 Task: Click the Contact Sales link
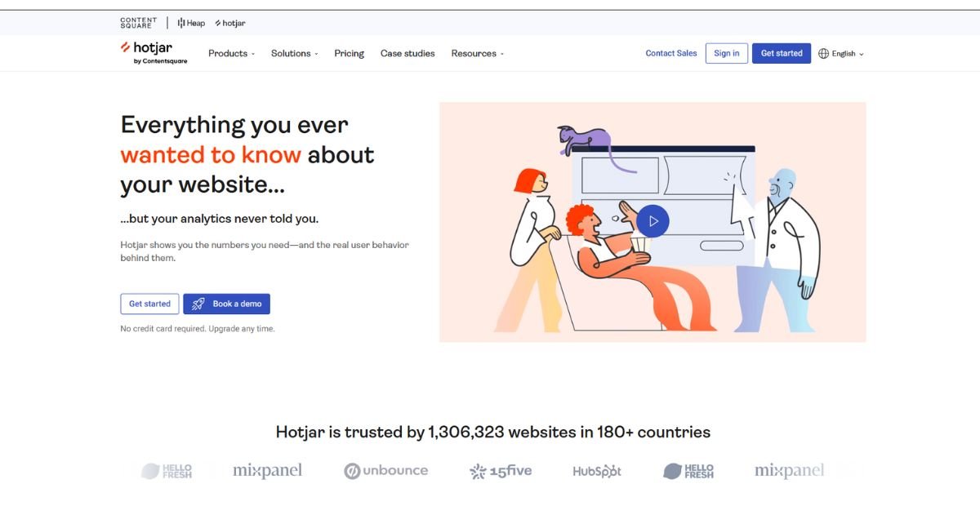[671, 53]
